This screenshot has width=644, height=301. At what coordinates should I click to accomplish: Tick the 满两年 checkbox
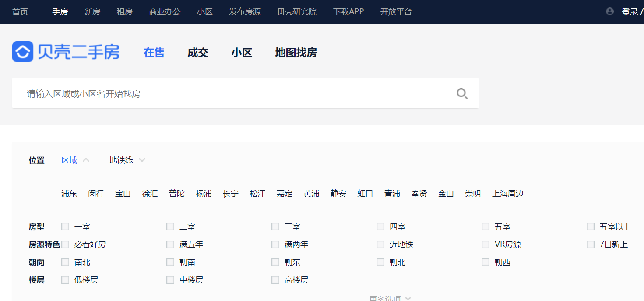click(275, 244)
